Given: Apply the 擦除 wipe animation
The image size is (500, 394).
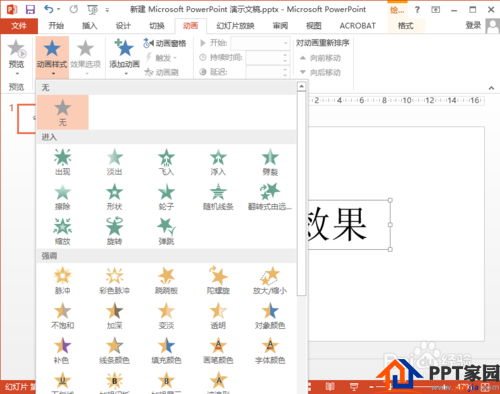Looking at the screenshot, I should 63,197.
